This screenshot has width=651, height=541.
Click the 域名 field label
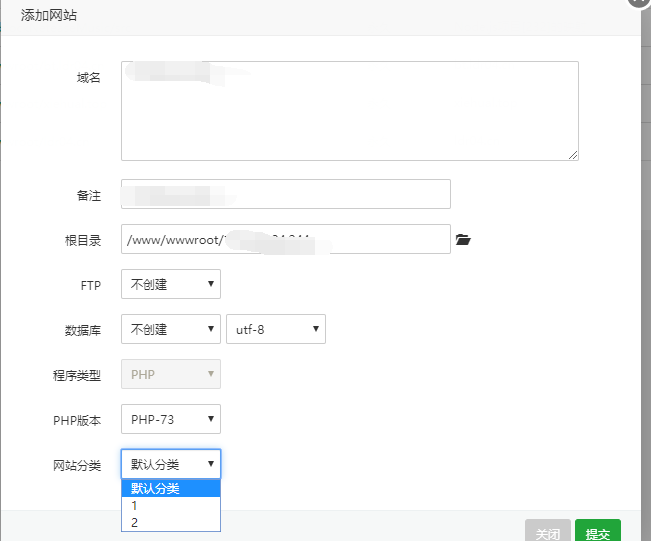tap(89, 78)
